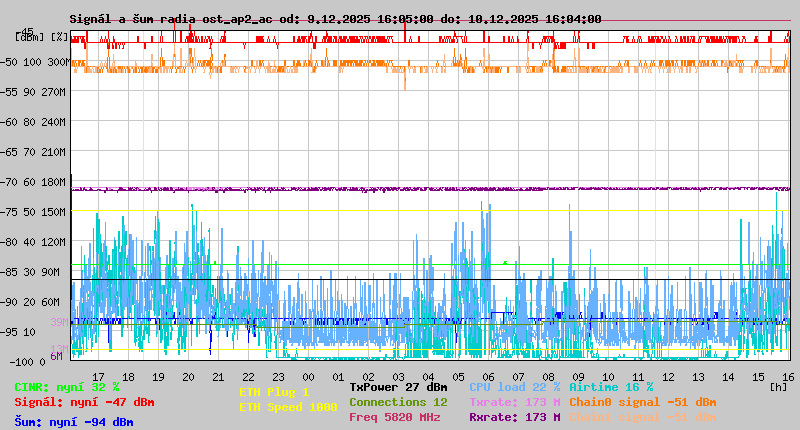Select the red Signál legend label
The height and width of the screenshot is (430, 800).
[x=84, y=402]
